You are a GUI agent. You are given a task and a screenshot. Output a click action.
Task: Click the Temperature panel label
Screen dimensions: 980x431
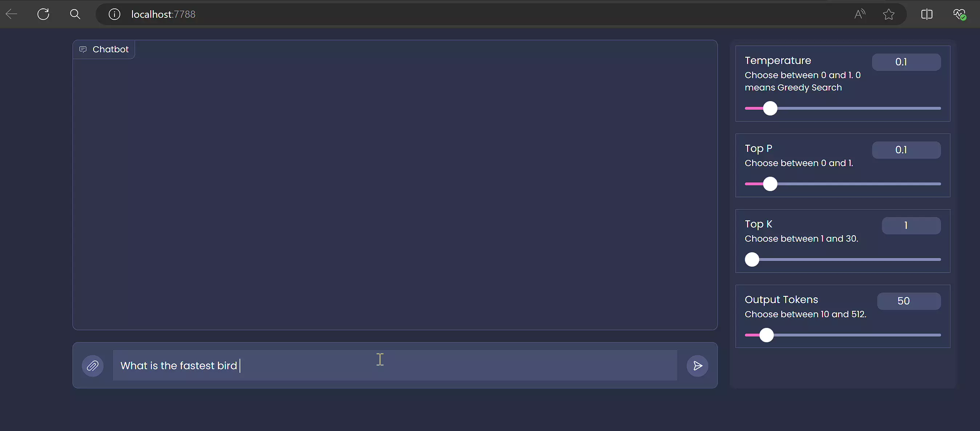pyautogui.click(x=778, y=61)
